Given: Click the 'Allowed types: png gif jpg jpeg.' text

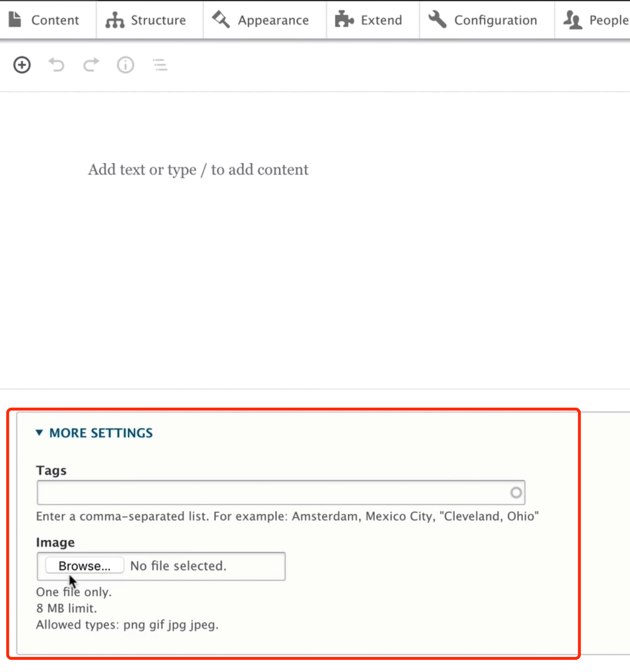Looking at the screenshot, I should (x=127, y=625).
